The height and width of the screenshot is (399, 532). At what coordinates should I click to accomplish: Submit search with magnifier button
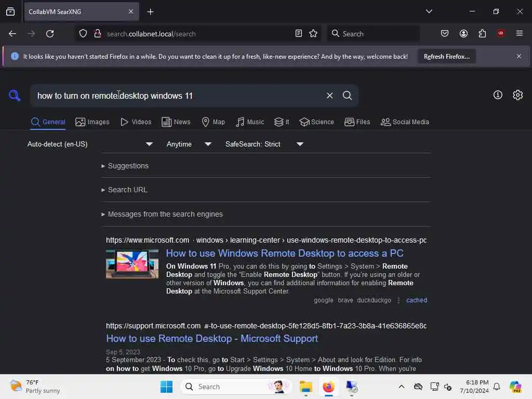pos(347,96)
